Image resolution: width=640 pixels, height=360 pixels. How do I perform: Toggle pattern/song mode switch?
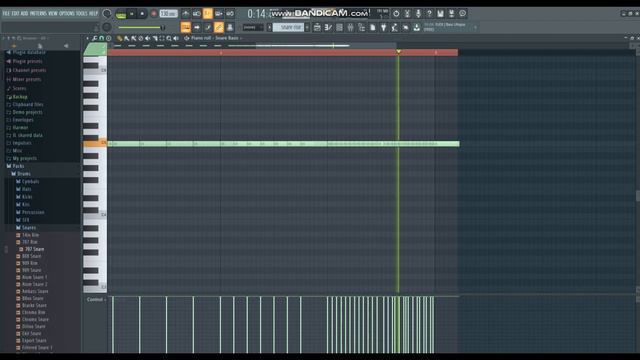pos(121,14)
